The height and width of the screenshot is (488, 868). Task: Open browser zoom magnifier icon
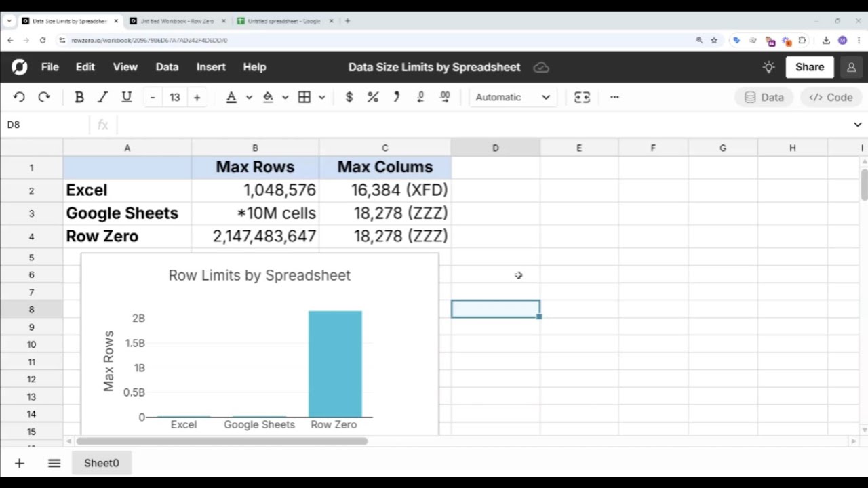[x=699, y=40]
